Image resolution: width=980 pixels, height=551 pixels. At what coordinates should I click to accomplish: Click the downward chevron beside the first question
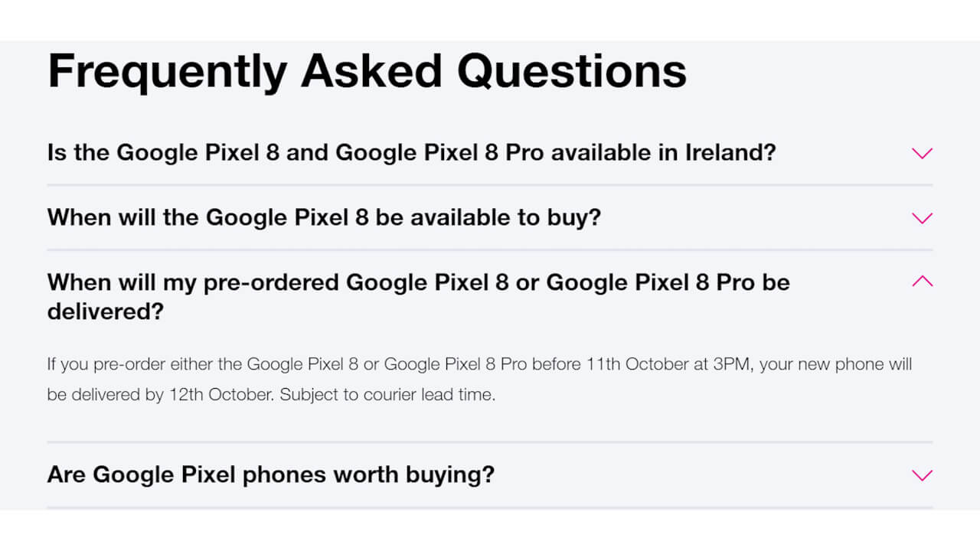(922, 153)
